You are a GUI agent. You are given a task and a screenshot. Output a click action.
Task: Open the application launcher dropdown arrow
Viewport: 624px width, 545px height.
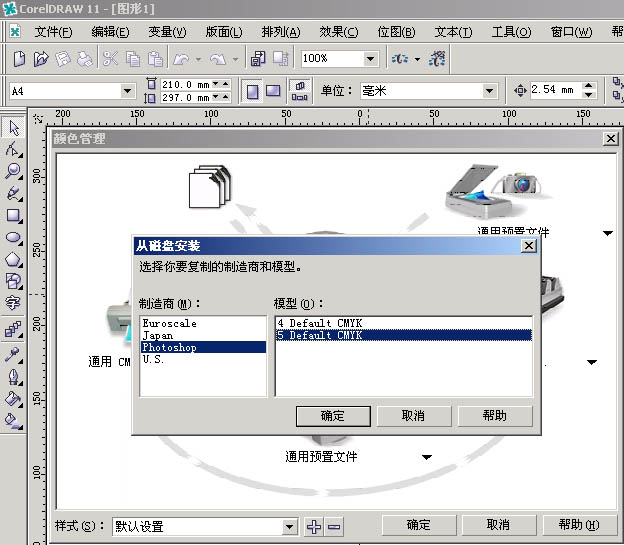(x=417, y=59)
